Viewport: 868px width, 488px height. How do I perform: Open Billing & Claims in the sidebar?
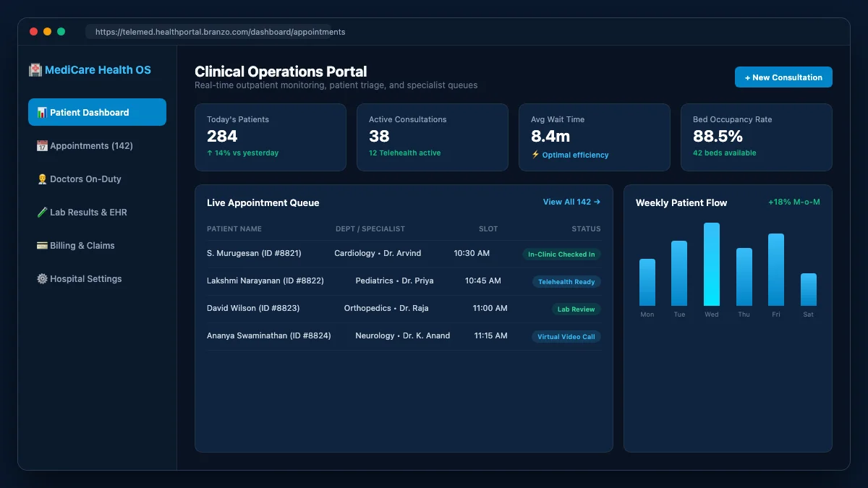pyautogui.click(x=97, y=245)
